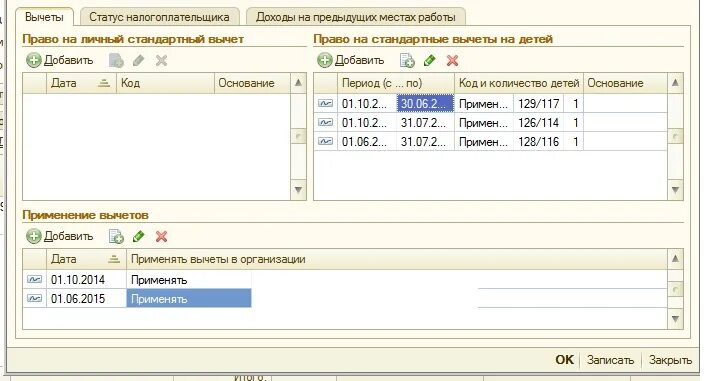
Task: Edit pencil icon in Применение вычетов toolbar
Action: (139, 236)
